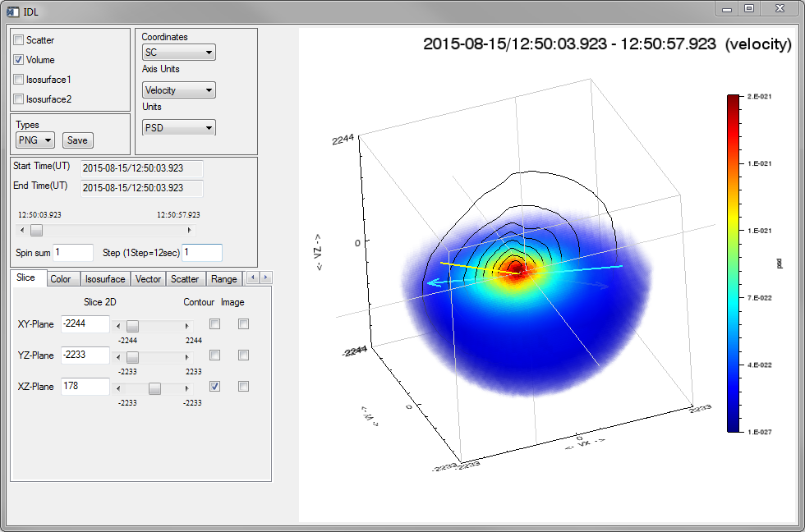Image resolution: width=805 pixels, height=532 pixels.
Task: Open the PNG file type dropdown
Action: pyautogui.click(x=35, y=140)
